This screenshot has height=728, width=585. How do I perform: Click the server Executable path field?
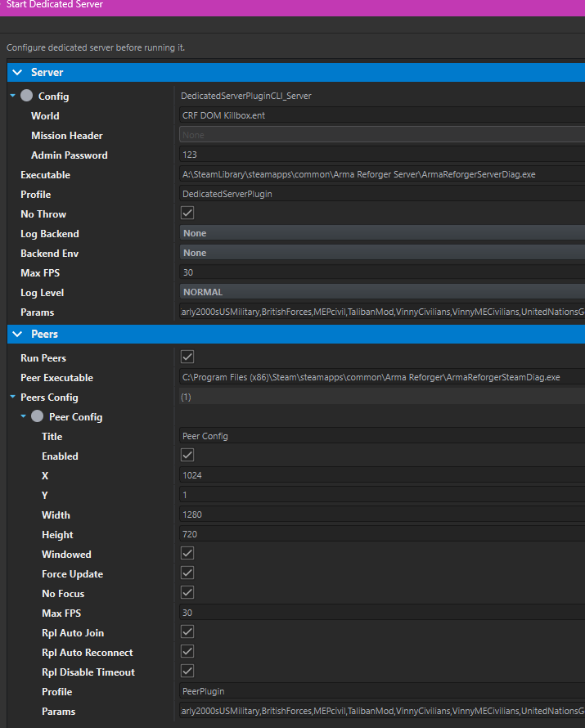pos(381,174)
